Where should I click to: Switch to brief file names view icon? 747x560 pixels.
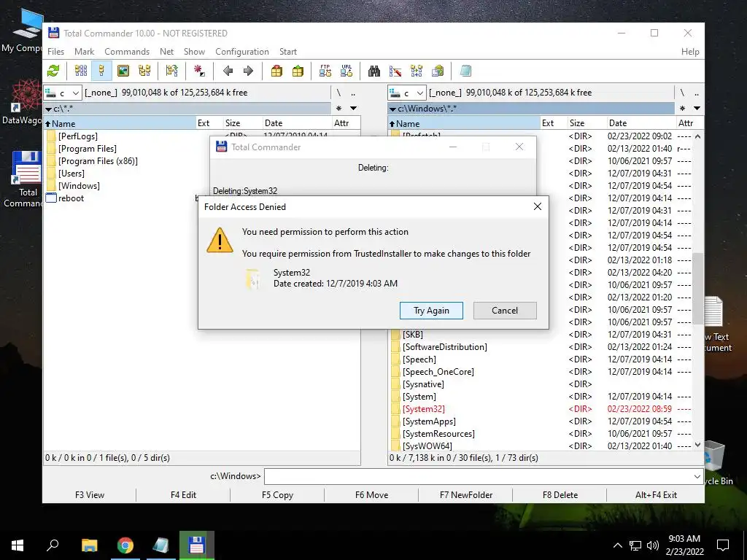pyautogui.click(x=80, y=71)
